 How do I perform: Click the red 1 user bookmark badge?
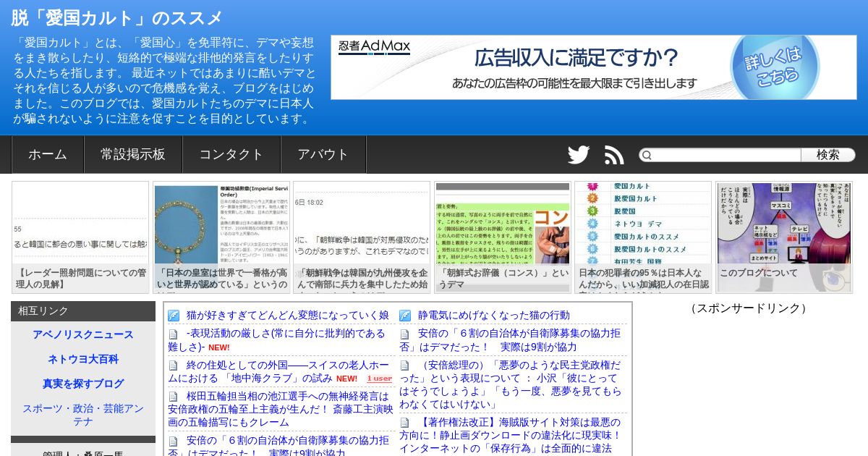tap(379, 379)
